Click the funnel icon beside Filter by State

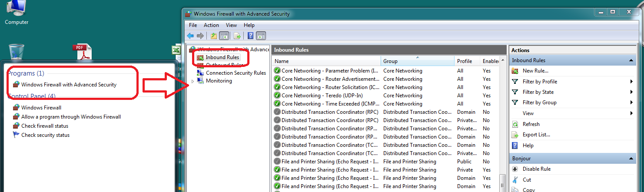tap(515, 92)
